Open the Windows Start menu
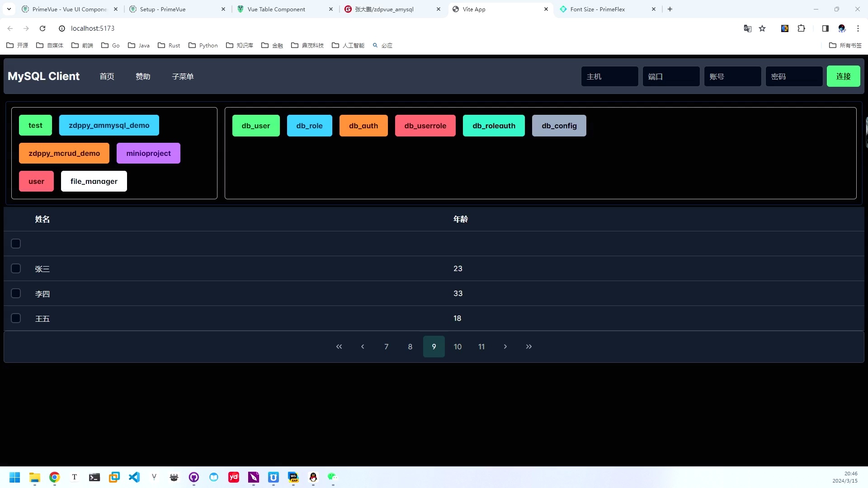868x488 pixels. 14,478
